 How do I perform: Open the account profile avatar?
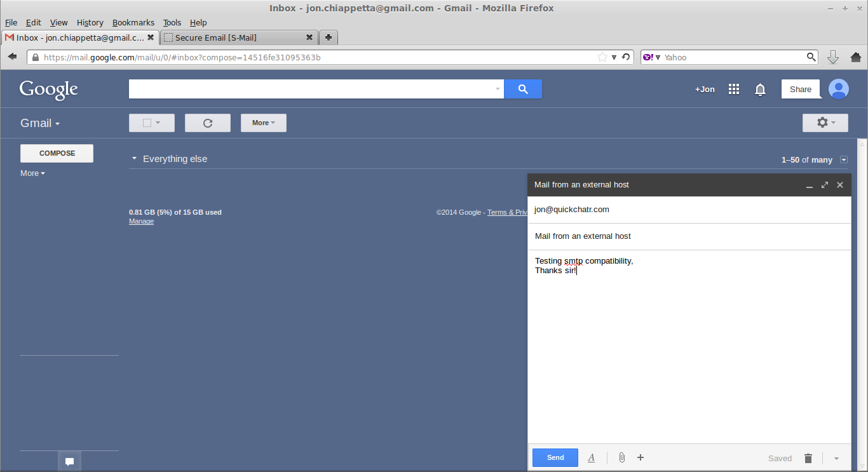tap(839, 89)
